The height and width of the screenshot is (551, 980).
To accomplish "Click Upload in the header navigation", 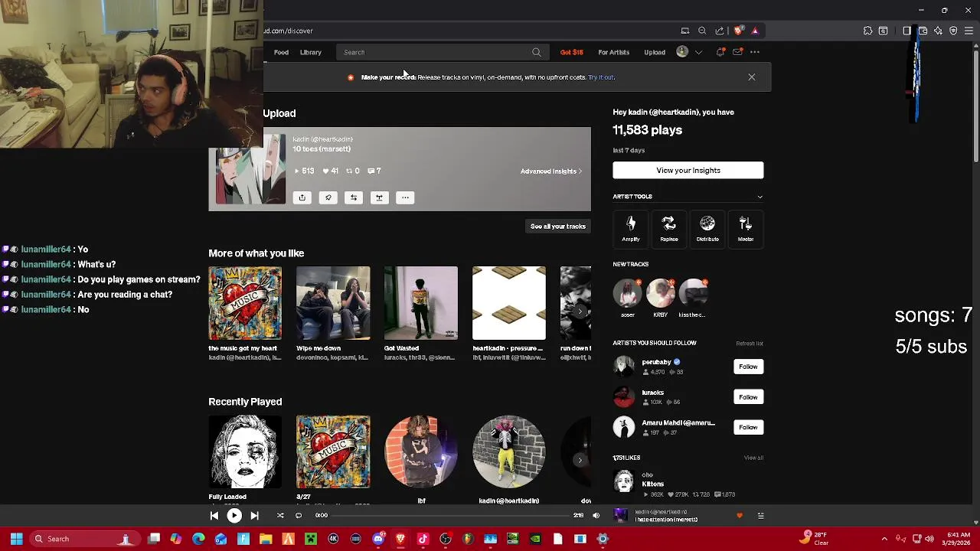I will click(x=655, y=52).
